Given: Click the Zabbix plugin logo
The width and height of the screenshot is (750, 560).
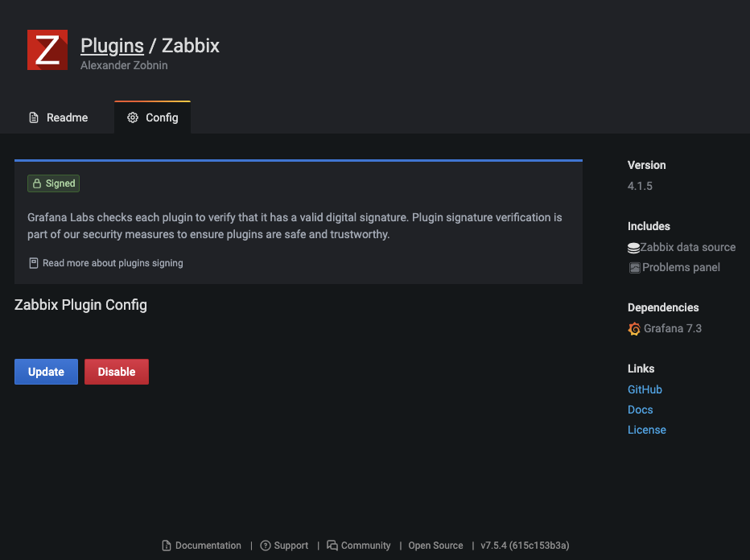Looking at the screenshot, I should tap(47, 49).
